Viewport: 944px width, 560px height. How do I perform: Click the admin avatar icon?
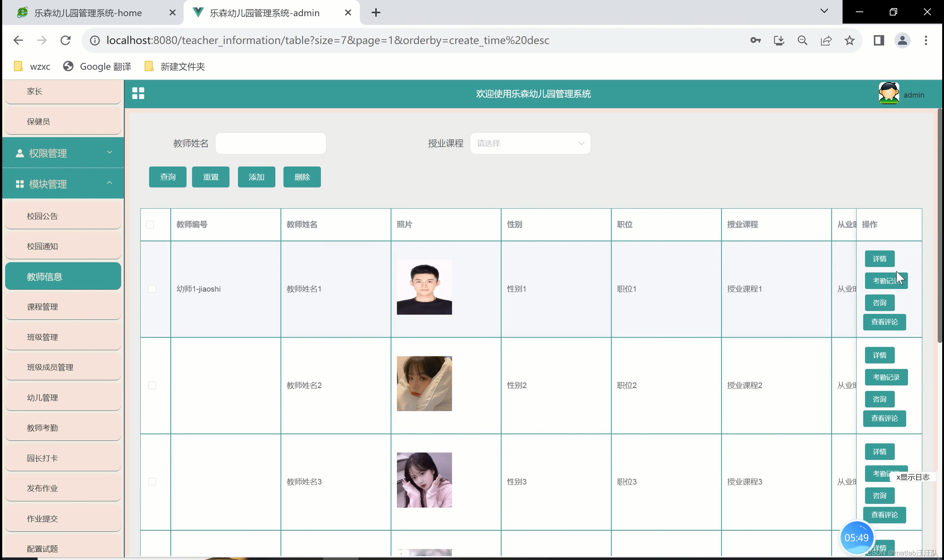click(889, 93)
